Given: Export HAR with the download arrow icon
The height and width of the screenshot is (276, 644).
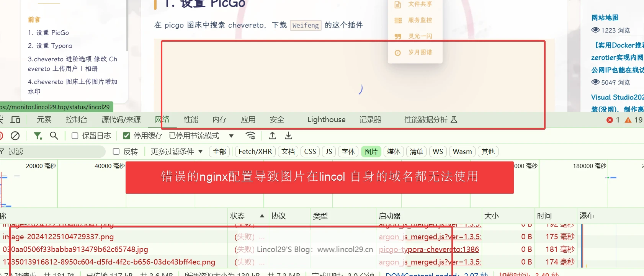Looking at the screenshot, I should 288,136.
